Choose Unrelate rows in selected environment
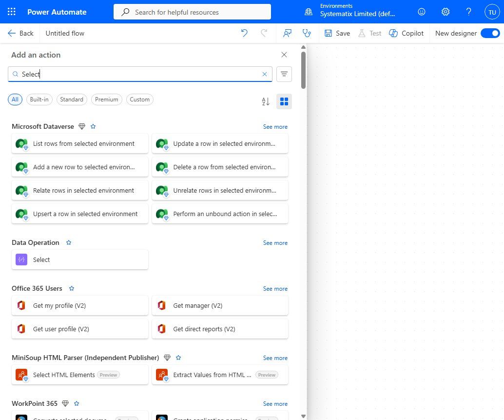Image resolution: width=504 pixels, height=420 pixels. click(220, 190)
